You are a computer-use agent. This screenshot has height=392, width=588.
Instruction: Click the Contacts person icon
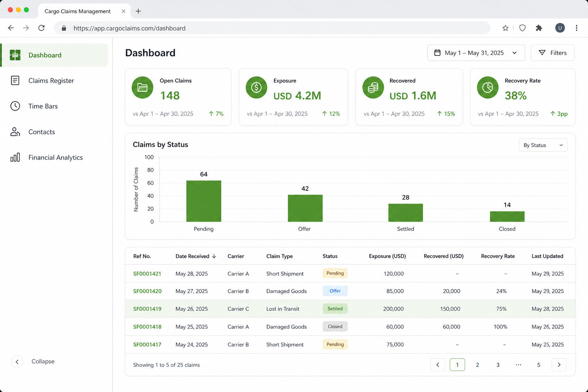15,131
